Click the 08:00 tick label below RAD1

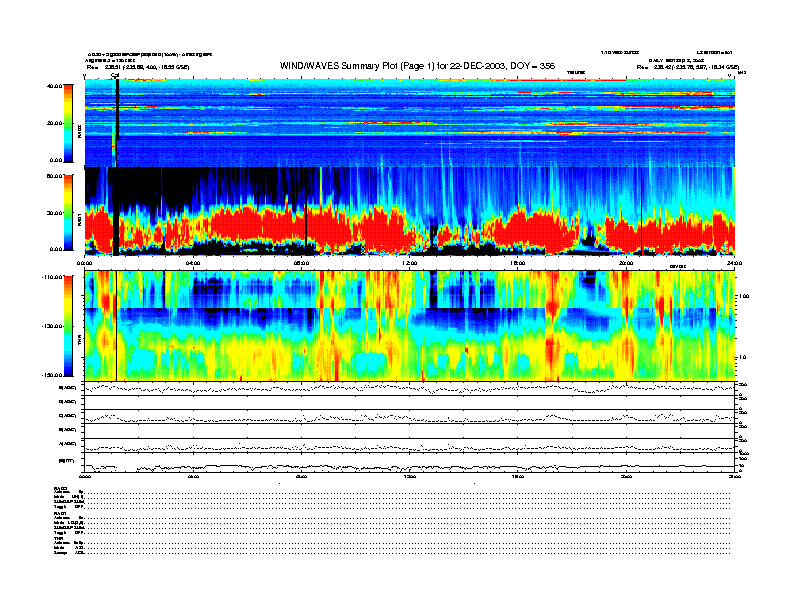[x=302, y=263]
